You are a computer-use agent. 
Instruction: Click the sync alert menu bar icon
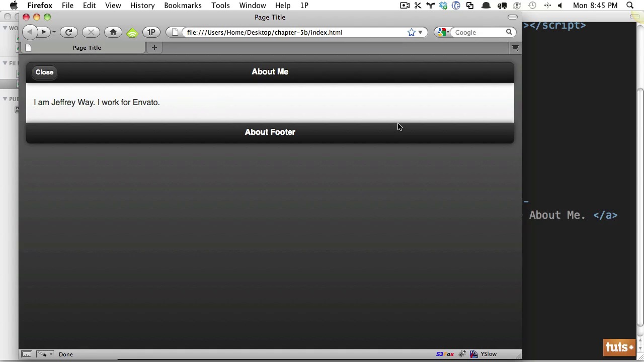point(517,5)
